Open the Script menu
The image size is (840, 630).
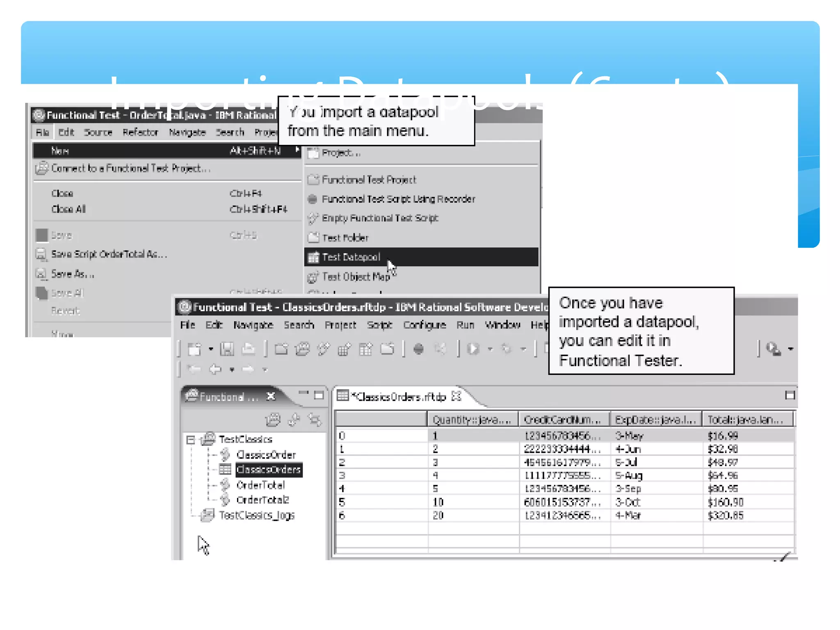click(379, 325)
